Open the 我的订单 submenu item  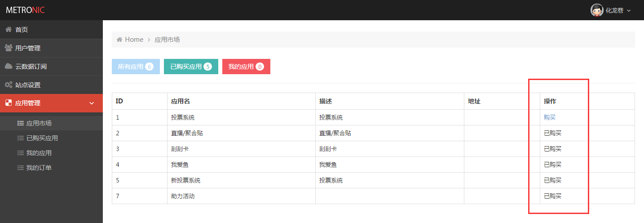coord(51,168)
